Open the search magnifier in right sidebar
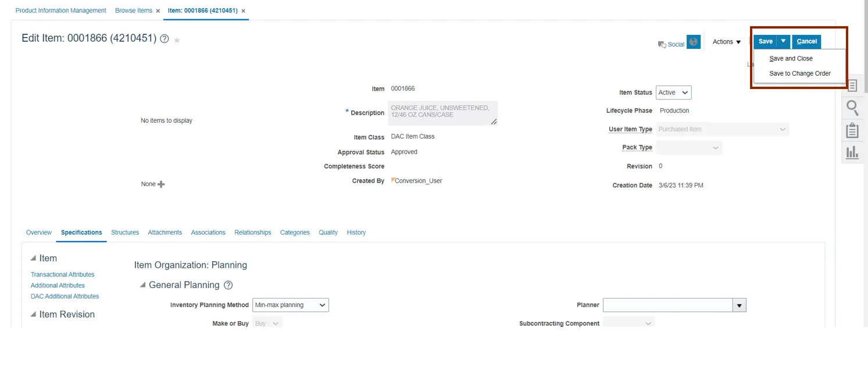This screenshot has width=868, height=366. click(x=852, y=108)
